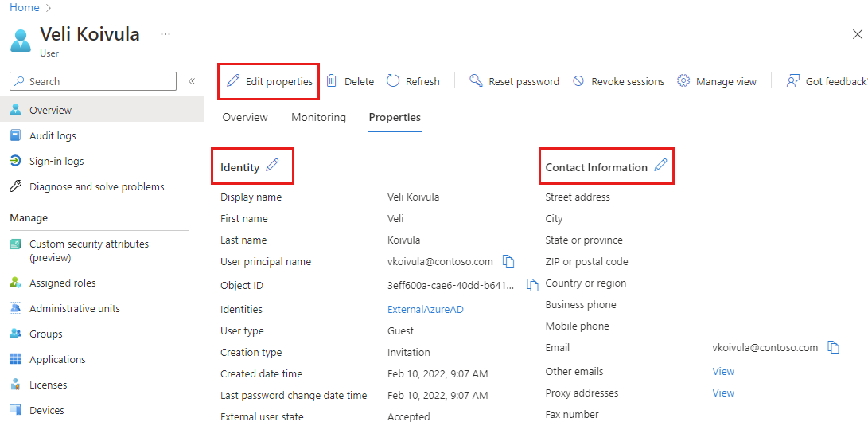The height and width of the screenshot is (422, 868).
Task: Click the Contact Information edit pencil icon
Action: coord(660,166)
